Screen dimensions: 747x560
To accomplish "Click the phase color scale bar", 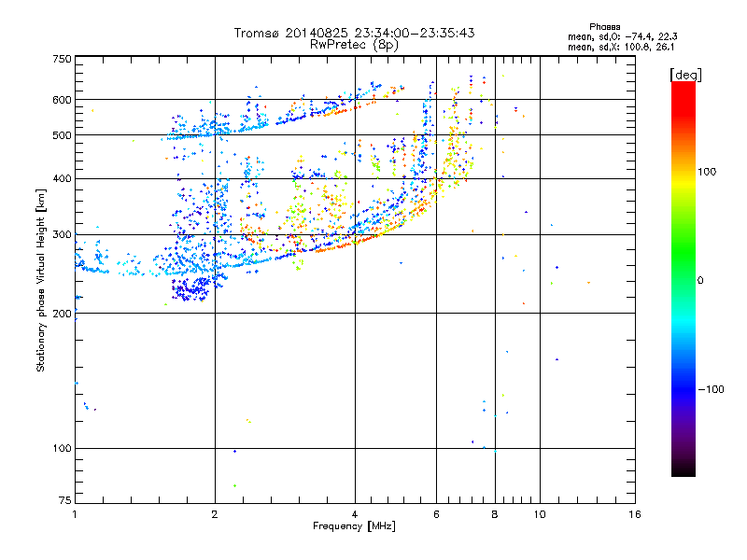I will pyautogui.click(x=684, y=278).
